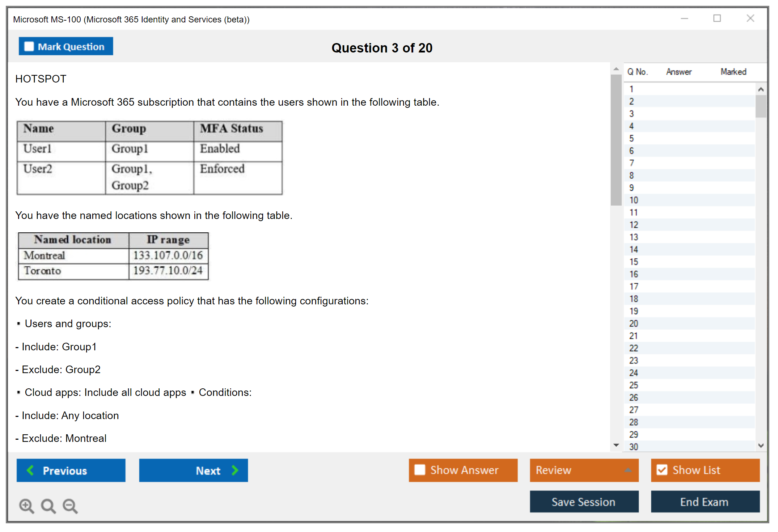The image size is (778, 532).
Task: Click the question text vertical scrollbar thumb
Action: (x=616, y=139)
